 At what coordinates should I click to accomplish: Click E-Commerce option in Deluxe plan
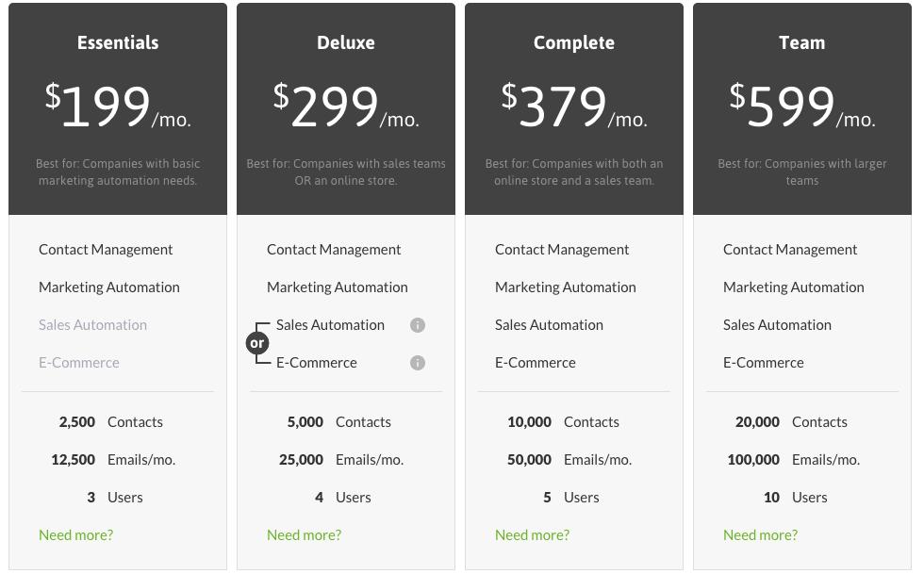tap(316, 363)
